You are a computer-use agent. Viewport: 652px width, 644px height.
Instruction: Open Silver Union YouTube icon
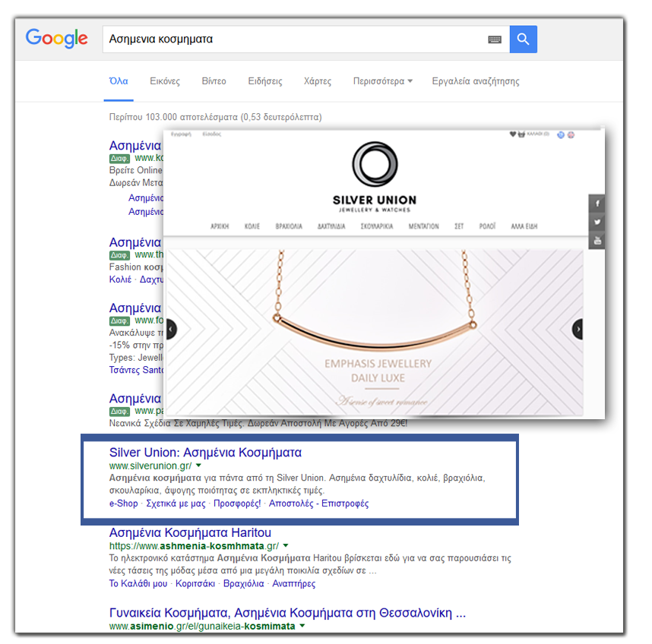597,240
